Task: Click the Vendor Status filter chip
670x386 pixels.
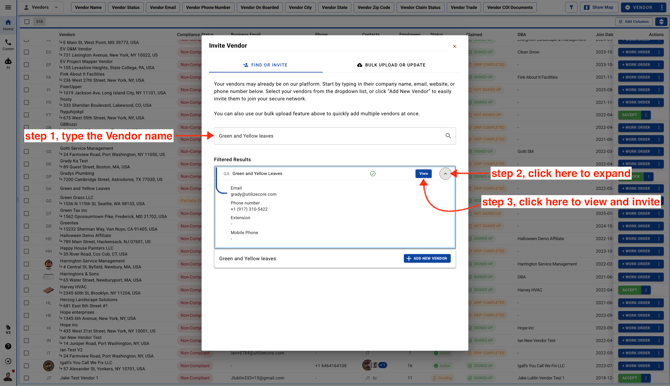Action: click(126, 7)
